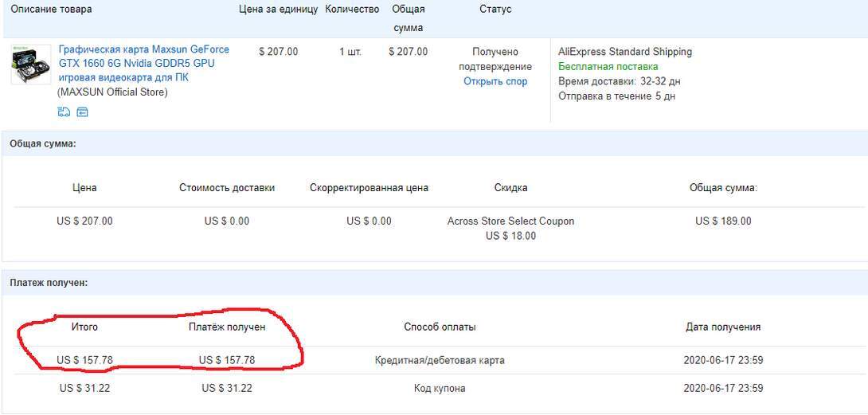Click the Код купона payment method
This screenshot has width=868, height=415.
pos(440,388)
